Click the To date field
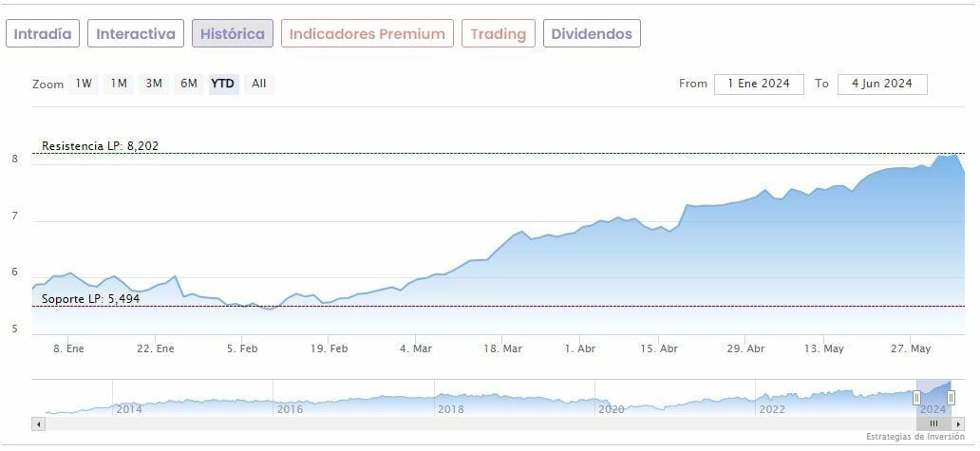The image size is (980, 451). pos(881,84)
